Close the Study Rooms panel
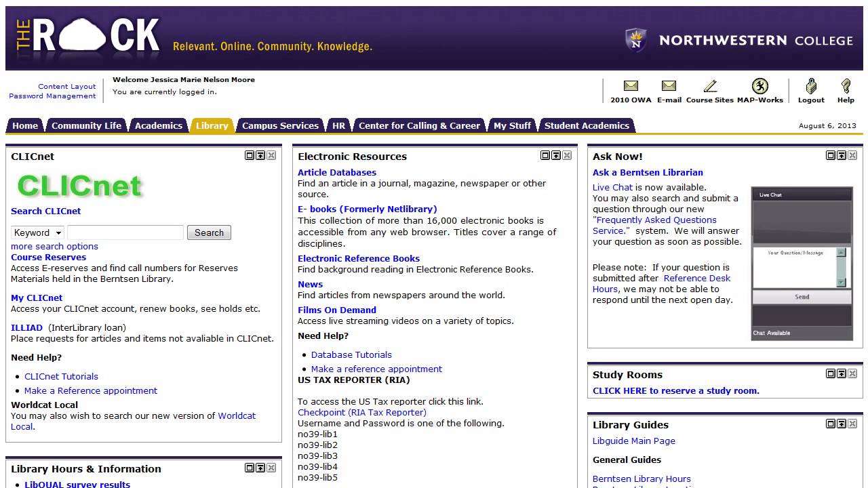The image size is (868, 488). [852, 373]
